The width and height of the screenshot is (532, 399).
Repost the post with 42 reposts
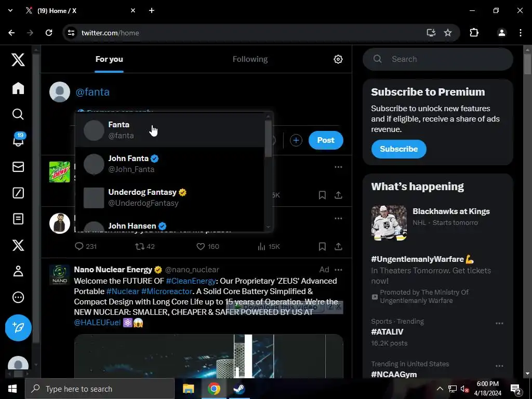point(145,246)
